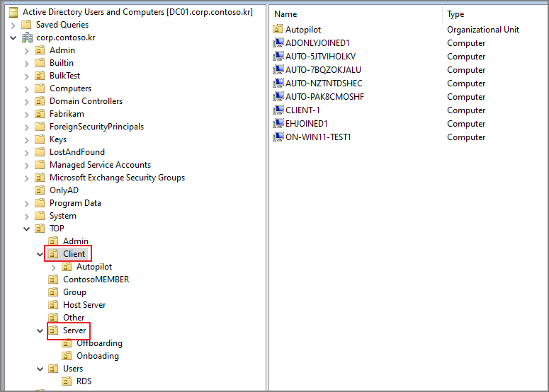Select the System container
Screen dimensions: 549x392
[x=62, y=216]
